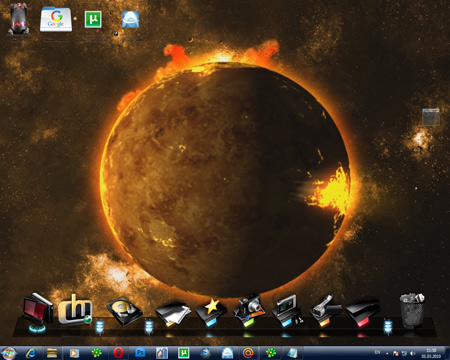Open the computer monitor icon in dock
The image size is (450, 360).
click(38, 311)
